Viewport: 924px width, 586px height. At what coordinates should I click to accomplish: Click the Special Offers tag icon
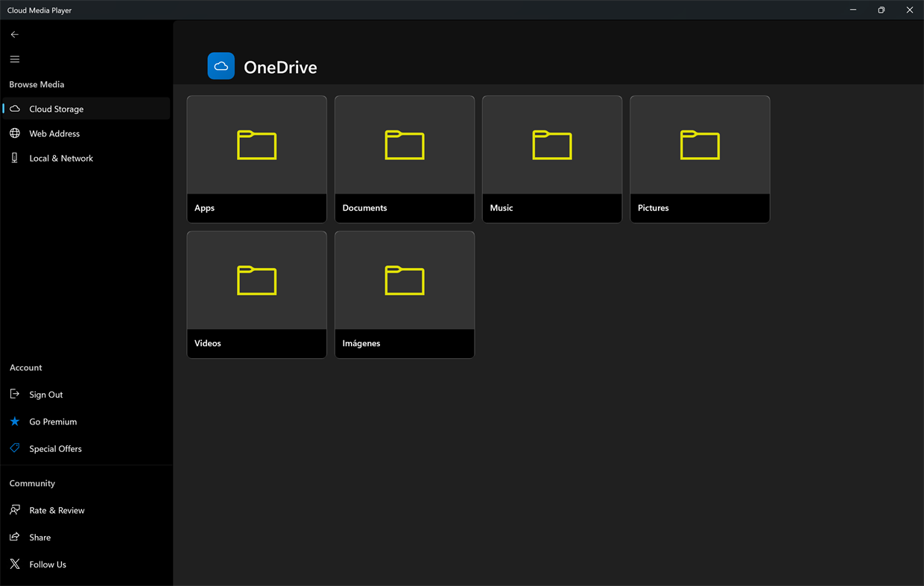(15, 448)
